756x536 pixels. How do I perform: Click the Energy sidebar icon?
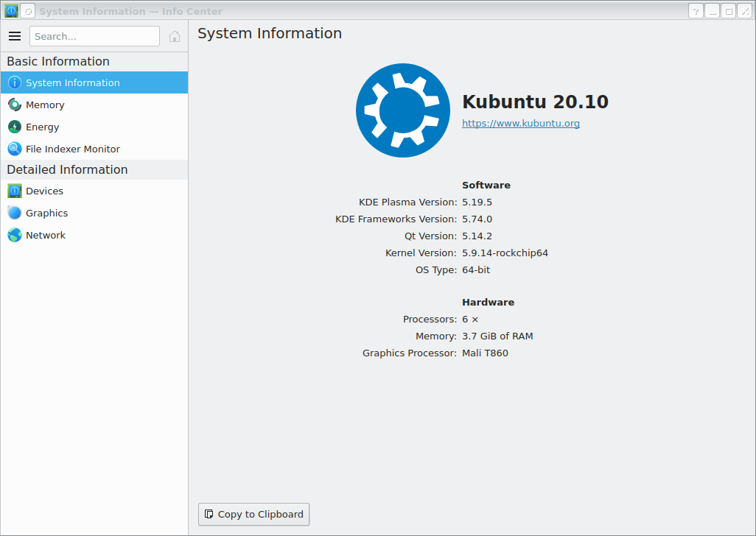pos(15,127)
